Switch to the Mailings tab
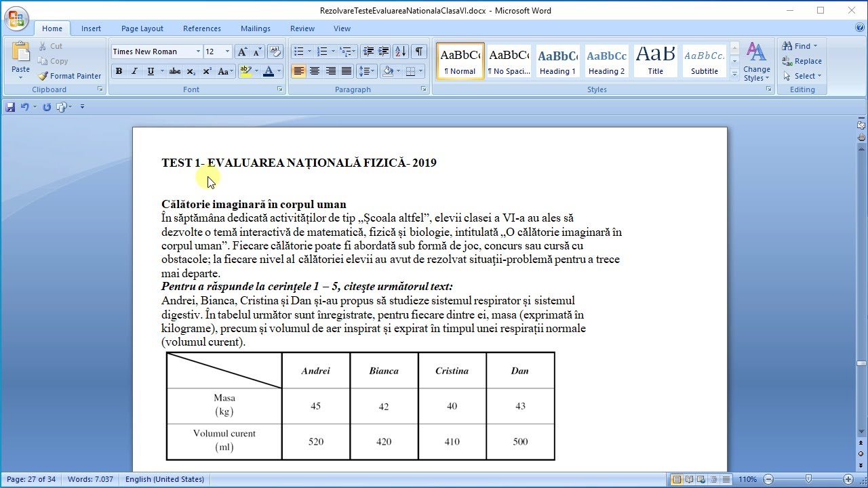The width and height of the screenshot is (868, 488). [256, 28]
